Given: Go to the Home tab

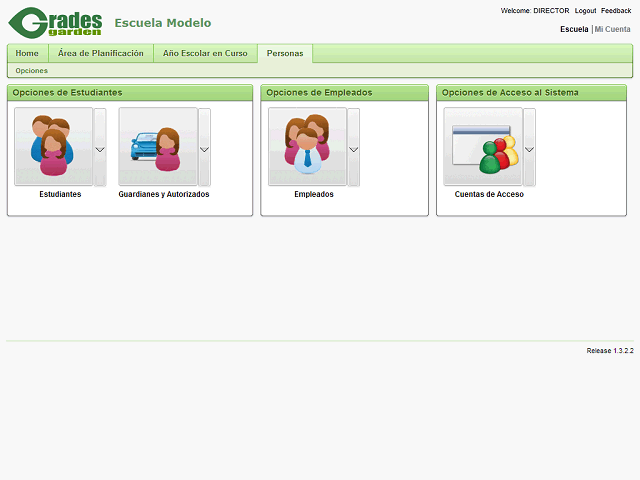Looking at the screenshot, I should point(27,53).
